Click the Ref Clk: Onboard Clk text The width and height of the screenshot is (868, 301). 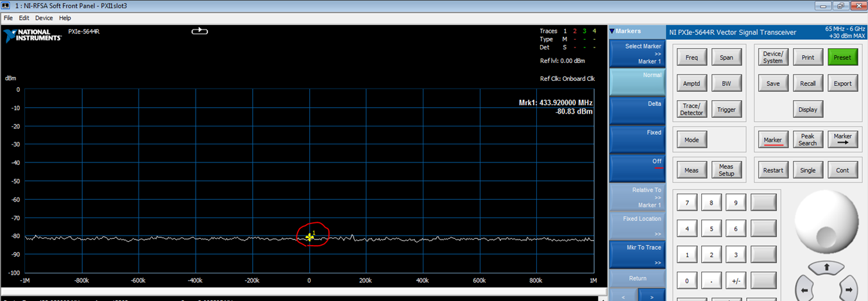(567, 78)
